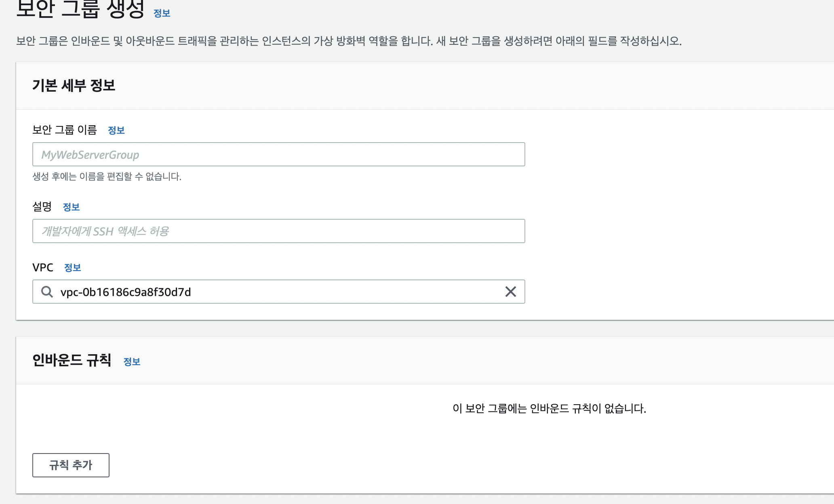This screenshot has height=504, width=834.
Task: Click the 설명 field label
Action: coord(42,207)
